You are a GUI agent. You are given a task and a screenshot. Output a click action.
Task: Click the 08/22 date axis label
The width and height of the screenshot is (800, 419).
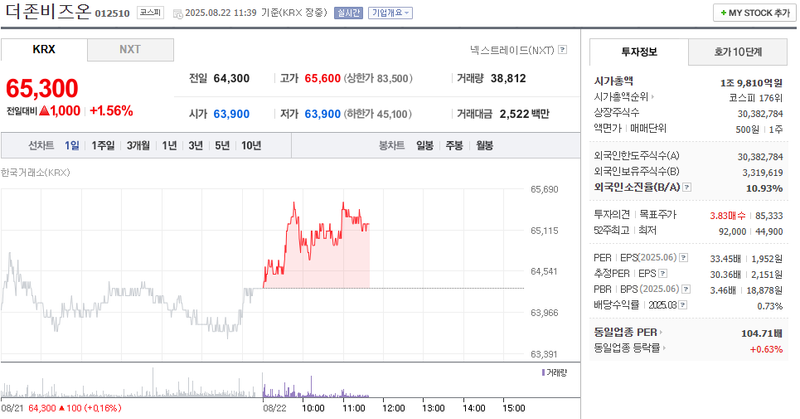point(274,408)
